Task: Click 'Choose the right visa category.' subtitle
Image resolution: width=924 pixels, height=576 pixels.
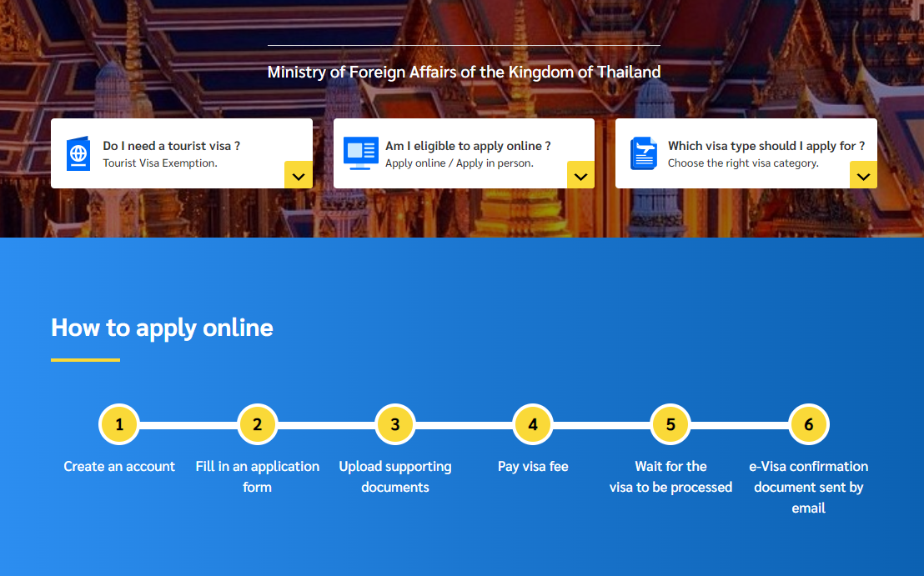Action: (743, 163)
